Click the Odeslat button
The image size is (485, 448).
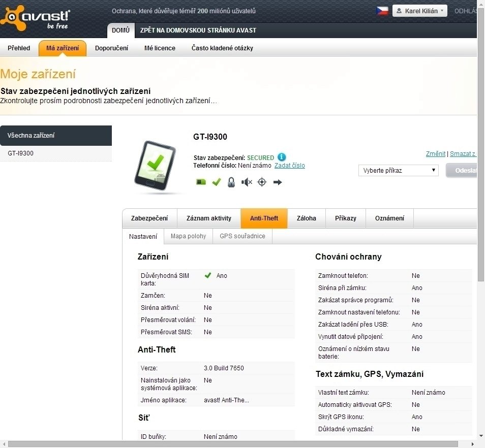click(462, 170)
